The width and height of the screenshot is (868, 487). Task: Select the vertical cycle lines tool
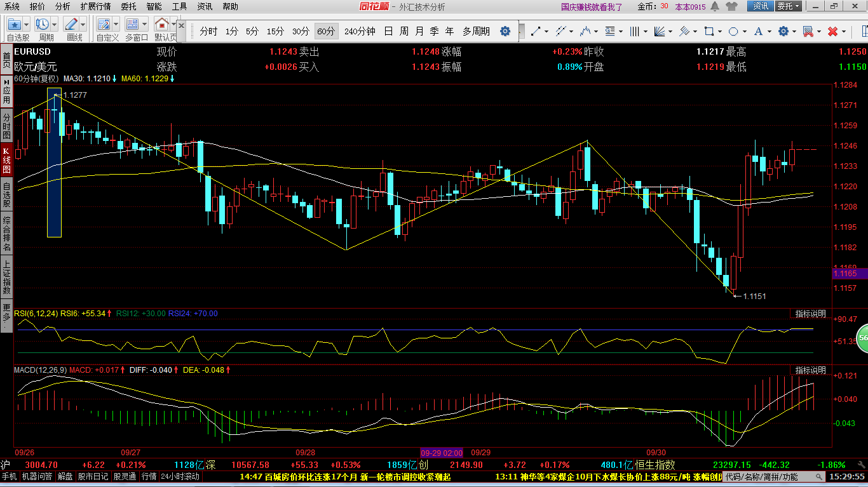tap(634, 31)
